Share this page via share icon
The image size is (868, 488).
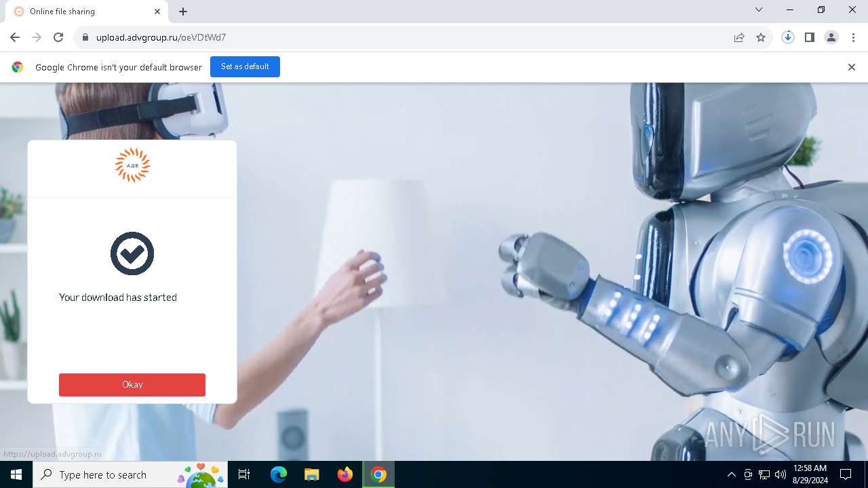tap(739, 37)
